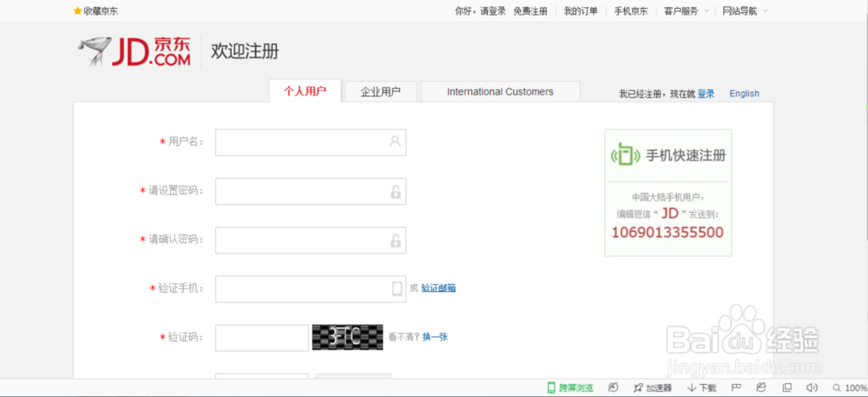This screenshot has width=868, height=397.
Task: Click the 欢迎注册 title text
Action: point(245,51)
